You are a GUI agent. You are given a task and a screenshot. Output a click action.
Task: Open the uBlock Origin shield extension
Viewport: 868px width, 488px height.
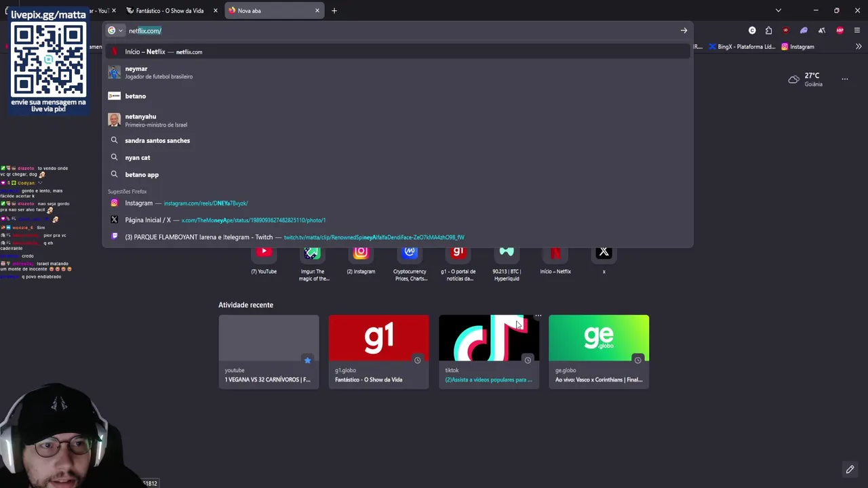(x=786, y=30)
